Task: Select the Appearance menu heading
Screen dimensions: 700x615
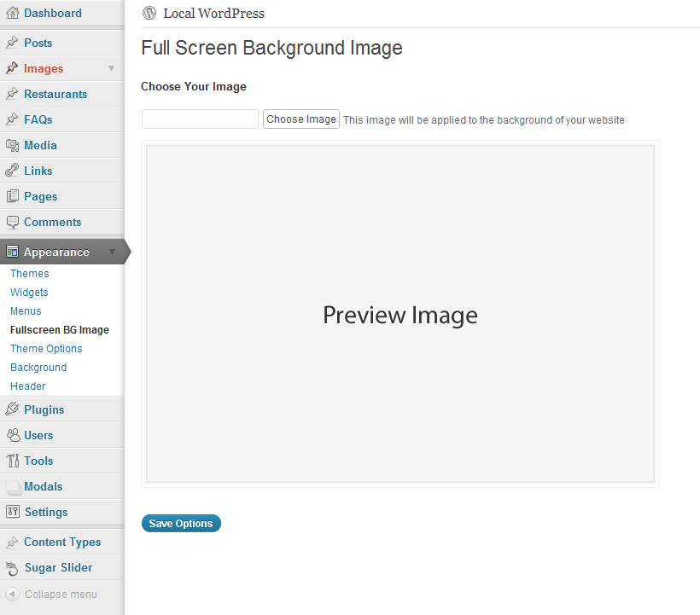Action: coord(56,252)
